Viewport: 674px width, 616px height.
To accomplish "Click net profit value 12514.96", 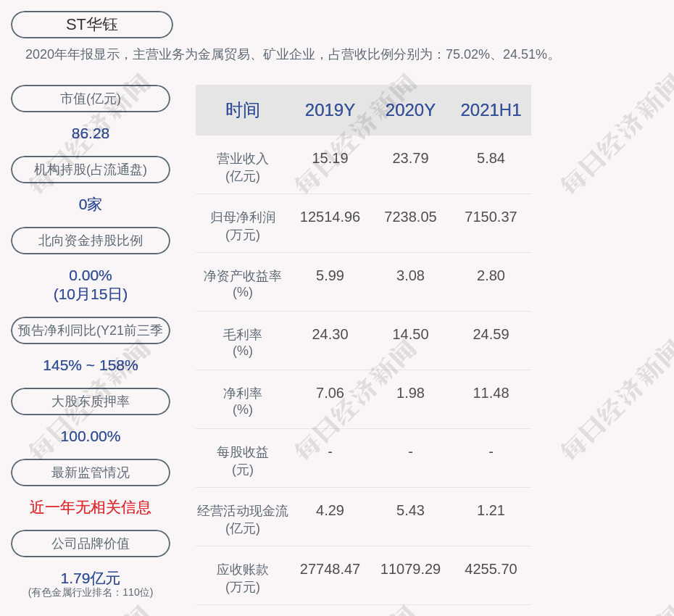I will click(330, 217).
